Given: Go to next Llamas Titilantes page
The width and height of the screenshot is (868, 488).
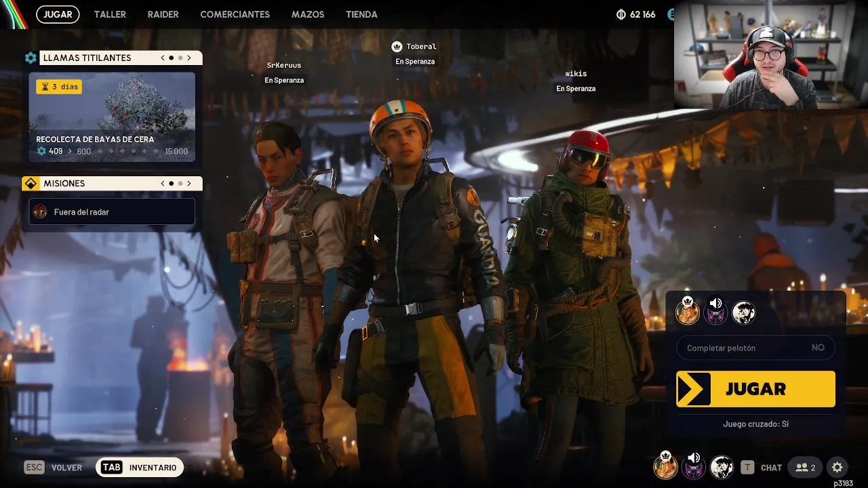Looking at the screenshot, I should [189, 58].
